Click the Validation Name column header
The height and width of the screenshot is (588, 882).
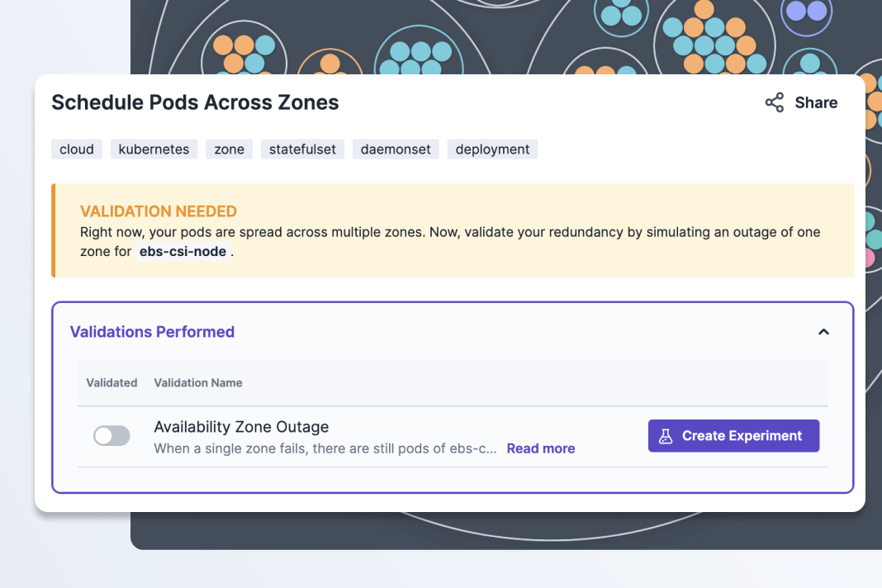tap(198, 382)
